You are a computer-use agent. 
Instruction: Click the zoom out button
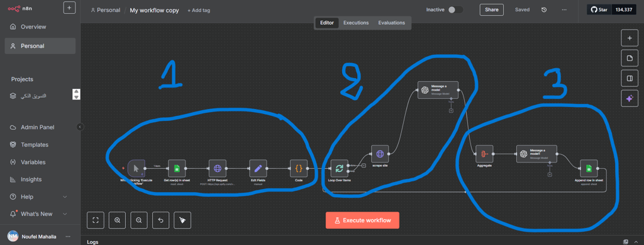click(139, 220)
